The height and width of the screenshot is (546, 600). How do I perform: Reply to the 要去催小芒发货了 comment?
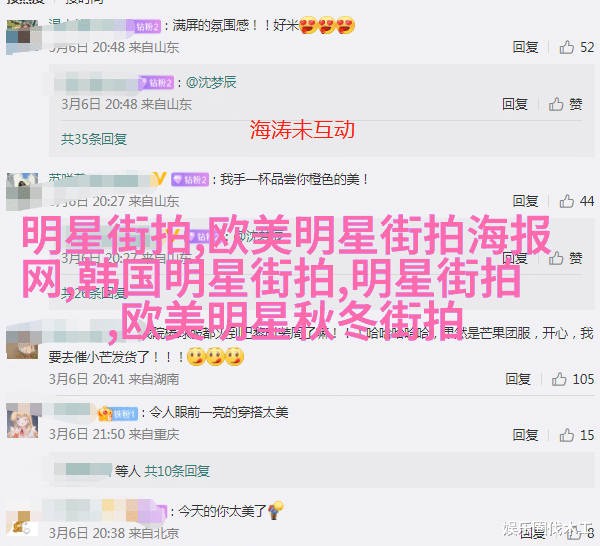[518, 379]
